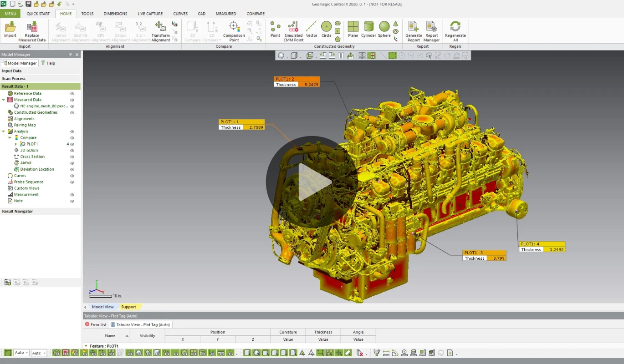624x364 pixels.
Task: Switch to the LIVE CAPTURE ribbon tab
Action: [x=150, y=14]
